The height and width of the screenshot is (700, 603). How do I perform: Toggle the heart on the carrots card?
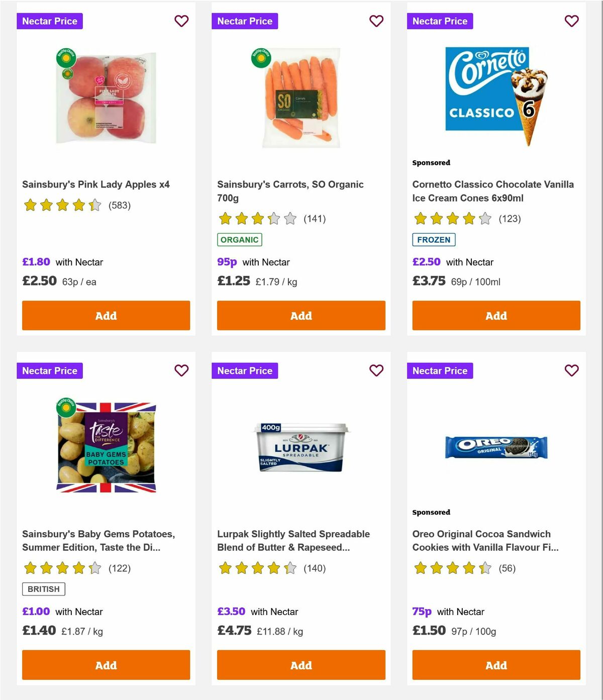(376, 21)
